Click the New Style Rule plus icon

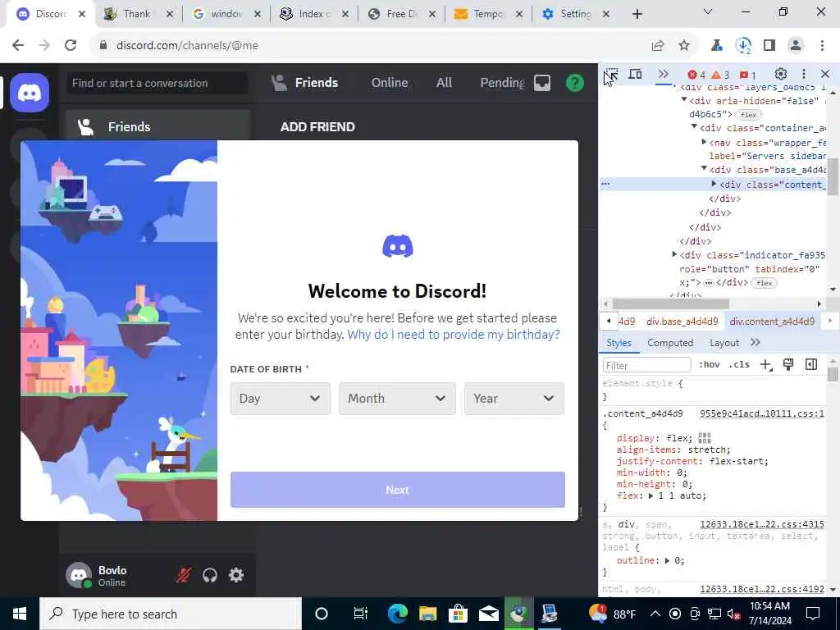pos(766,365)
